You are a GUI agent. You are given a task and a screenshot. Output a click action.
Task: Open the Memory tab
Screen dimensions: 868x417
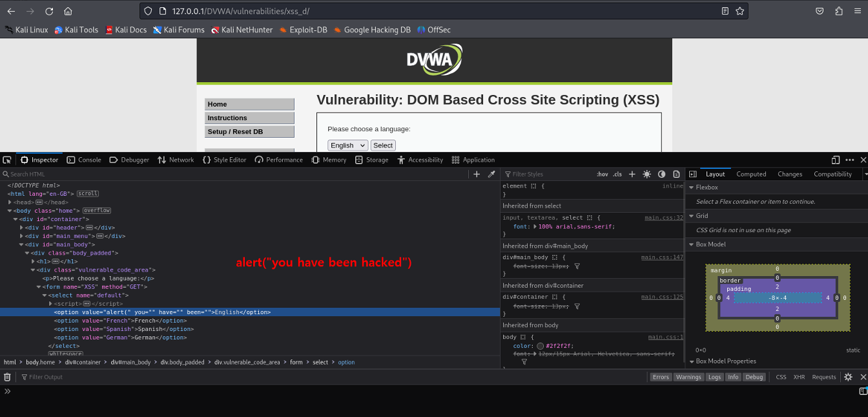click(x=328, y=160)
